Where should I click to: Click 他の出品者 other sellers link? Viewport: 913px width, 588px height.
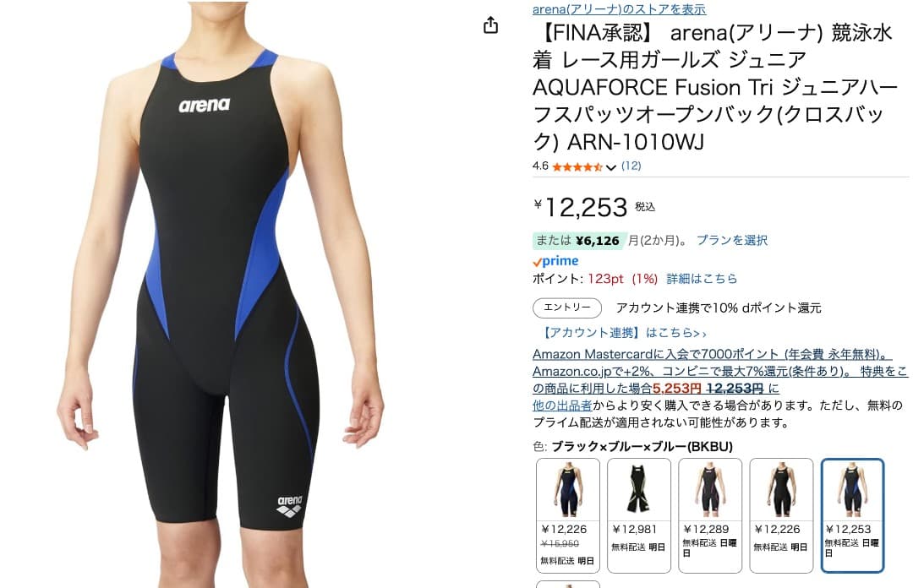click(562, 406)
